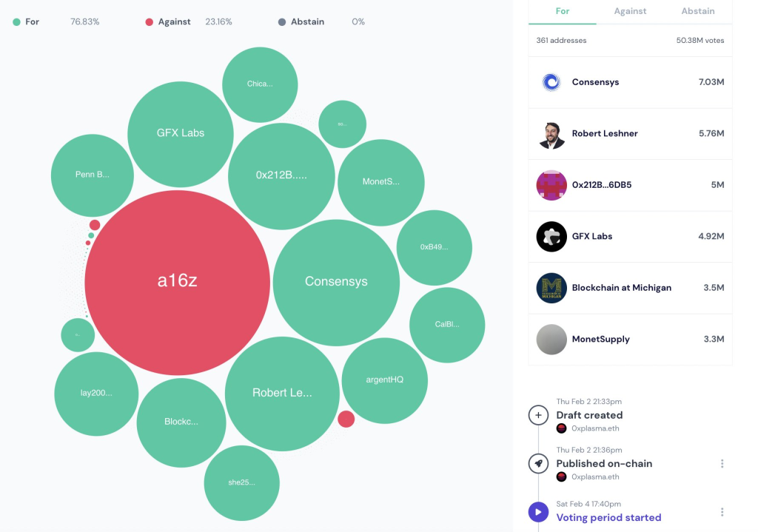Select the green Consensys bubble in chart
758x532 pixels.
click(337, 283)
